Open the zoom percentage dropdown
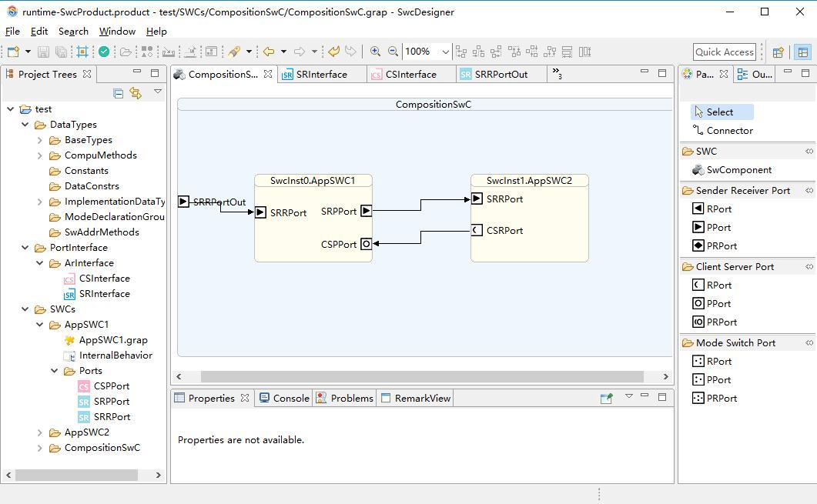 pos(445,52)
